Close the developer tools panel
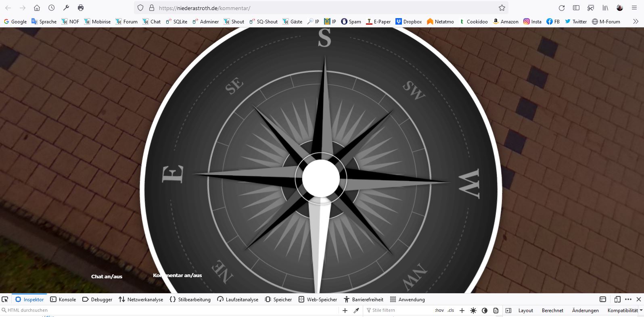 pos(639,299)
